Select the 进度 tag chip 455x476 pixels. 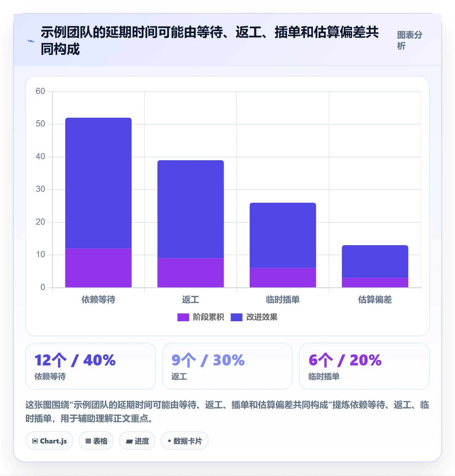click(137, 441)
